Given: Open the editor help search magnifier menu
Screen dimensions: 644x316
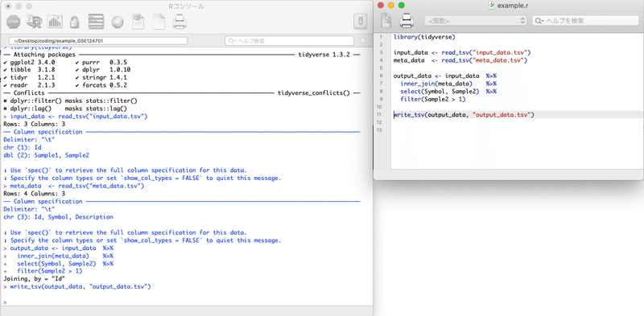Looking at the screenshot, I should [x=539, y=21].
